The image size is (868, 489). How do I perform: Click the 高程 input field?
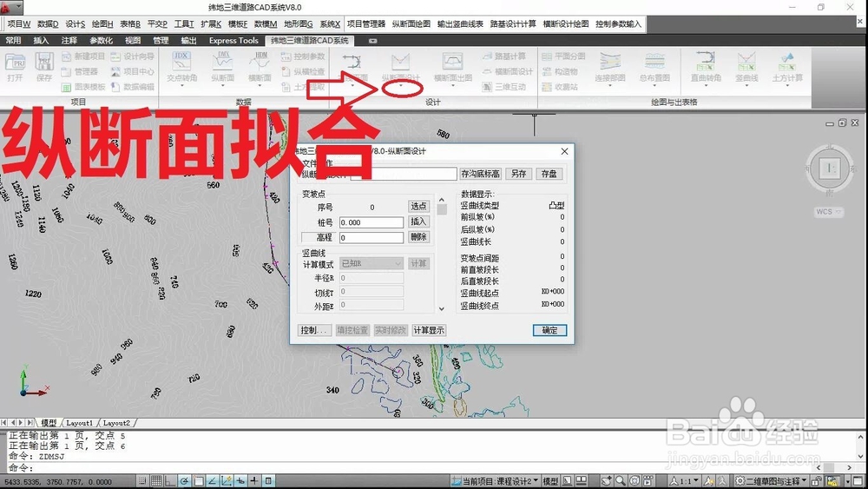click(x=372, y=238)
